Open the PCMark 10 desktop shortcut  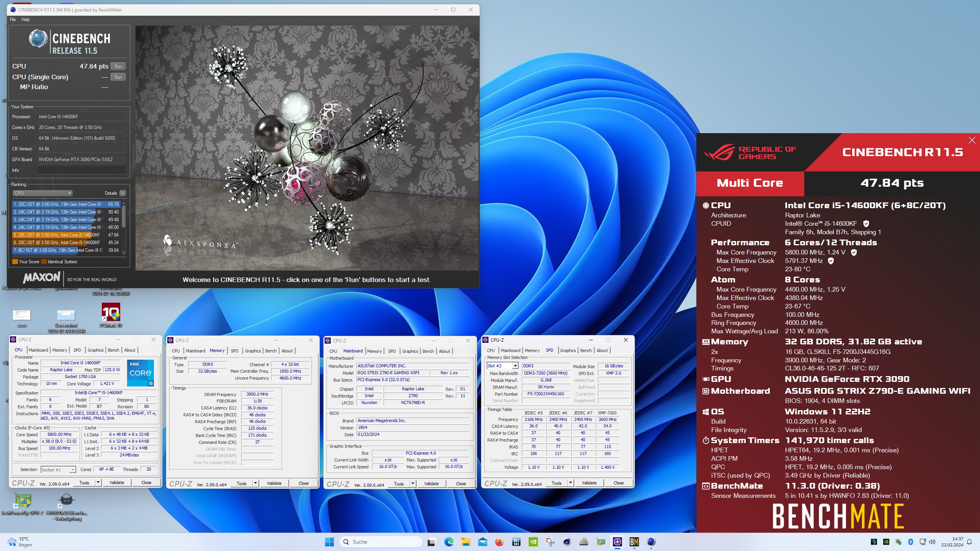click(x=111, y=315)
